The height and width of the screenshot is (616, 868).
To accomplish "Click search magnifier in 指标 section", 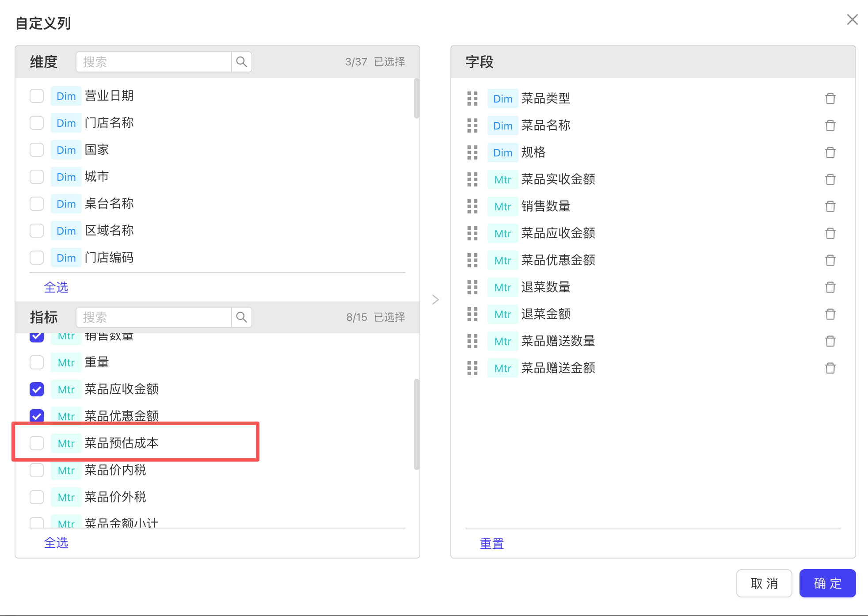I will point(241,317).
